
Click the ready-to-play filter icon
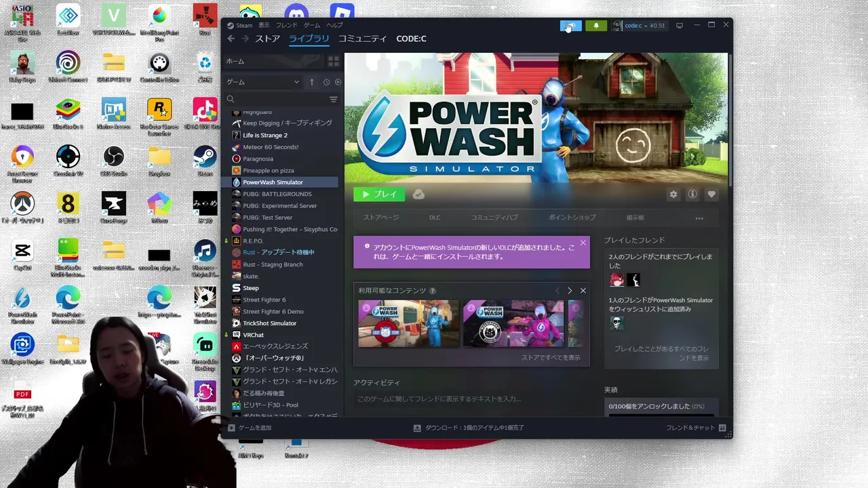point(338,82)
